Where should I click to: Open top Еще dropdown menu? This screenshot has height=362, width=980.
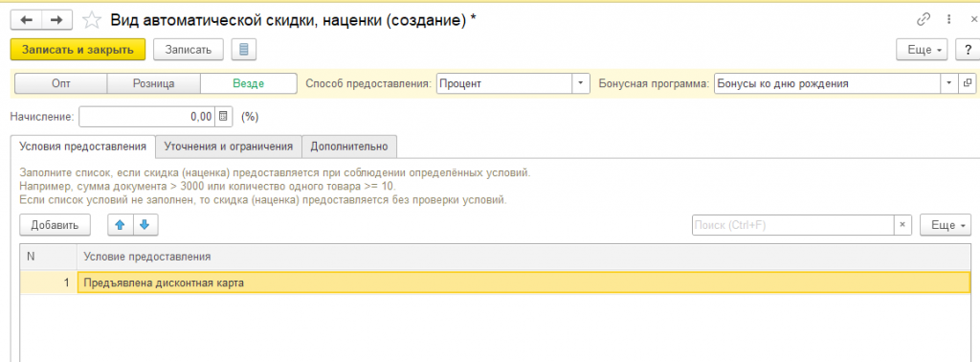tap(922, 50)
